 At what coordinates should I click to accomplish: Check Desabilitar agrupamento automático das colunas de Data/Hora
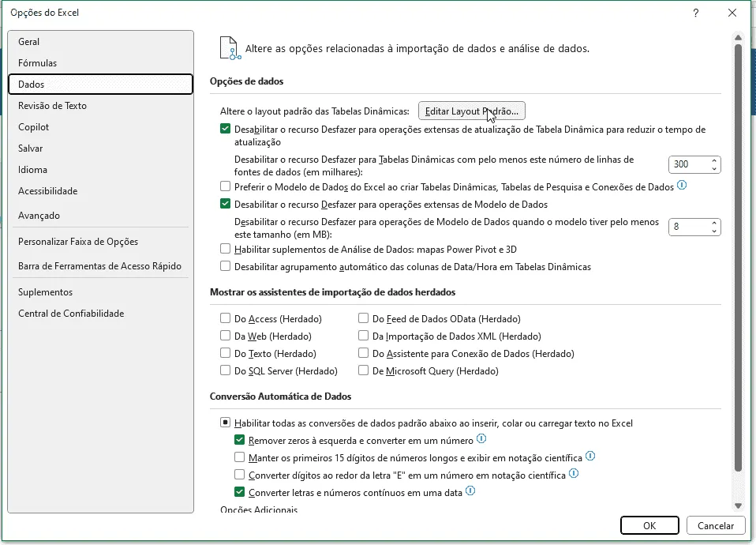click(225, 266)
